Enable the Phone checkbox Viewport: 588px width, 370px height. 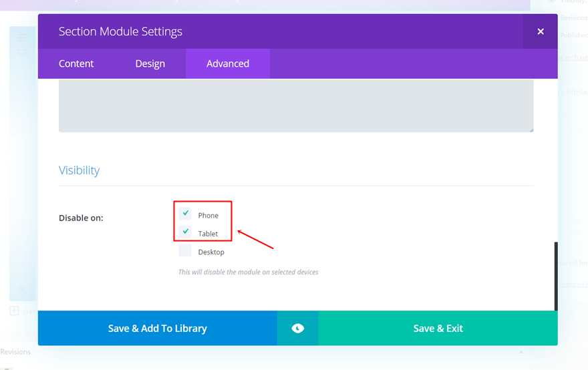click(185, 214)
